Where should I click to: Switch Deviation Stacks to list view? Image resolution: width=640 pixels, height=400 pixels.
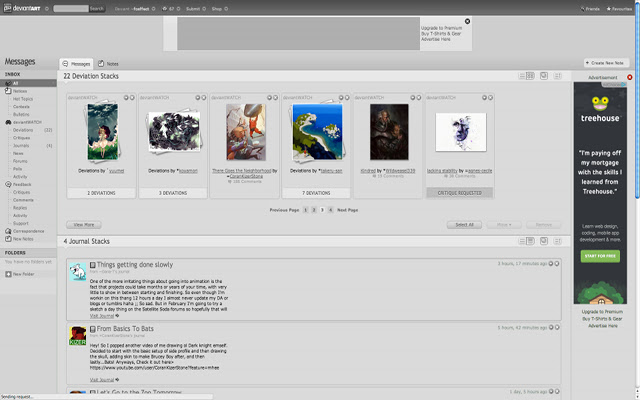[522, 76]
